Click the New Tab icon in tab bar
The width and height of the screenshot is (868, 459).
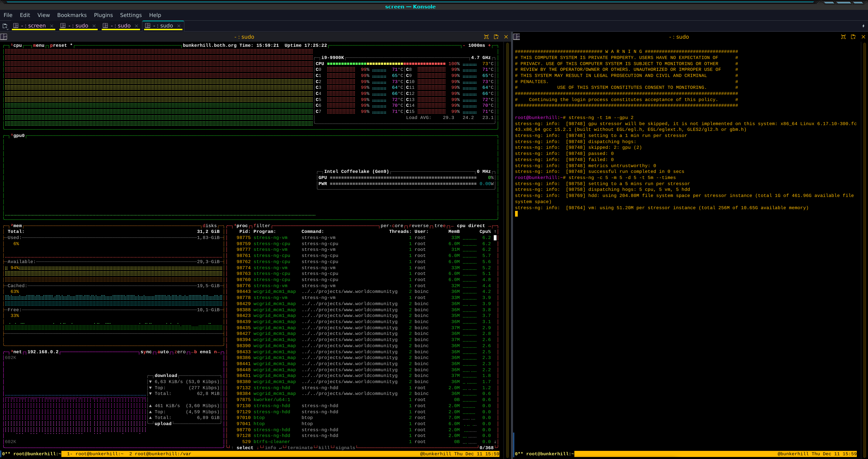click(5, 26)
